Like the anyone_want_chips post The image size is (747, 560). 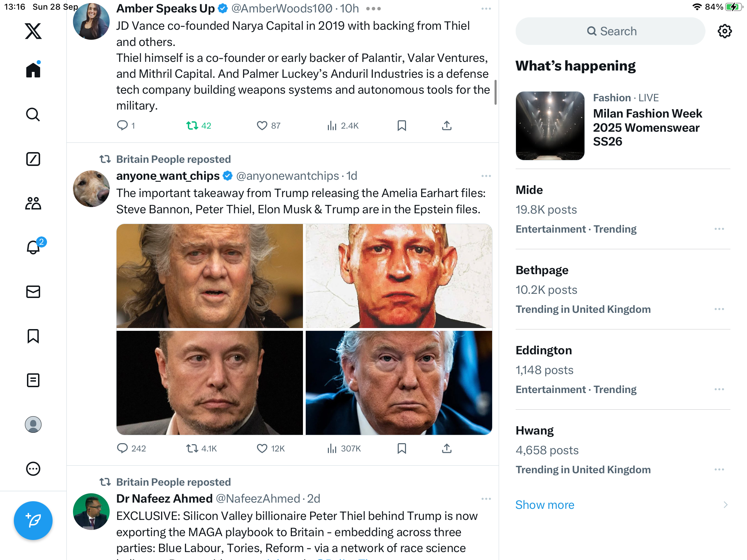pyautogui.click(x=262, y=448)
